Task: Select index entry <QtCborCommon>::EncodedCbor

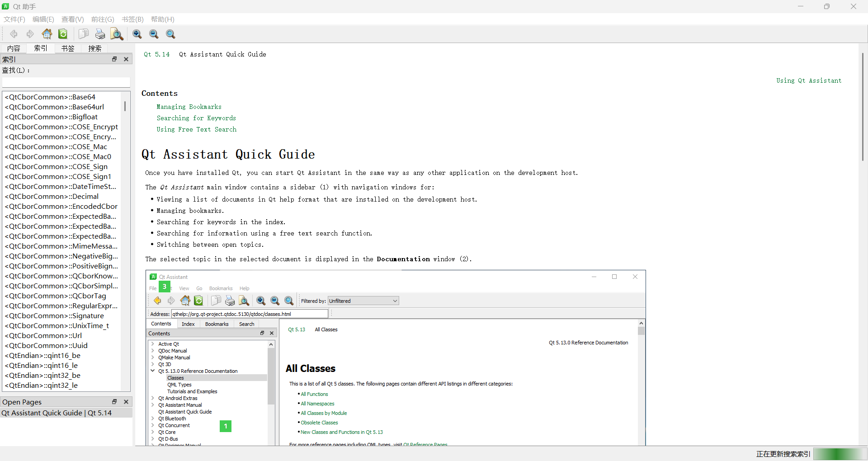Action: 62,206
